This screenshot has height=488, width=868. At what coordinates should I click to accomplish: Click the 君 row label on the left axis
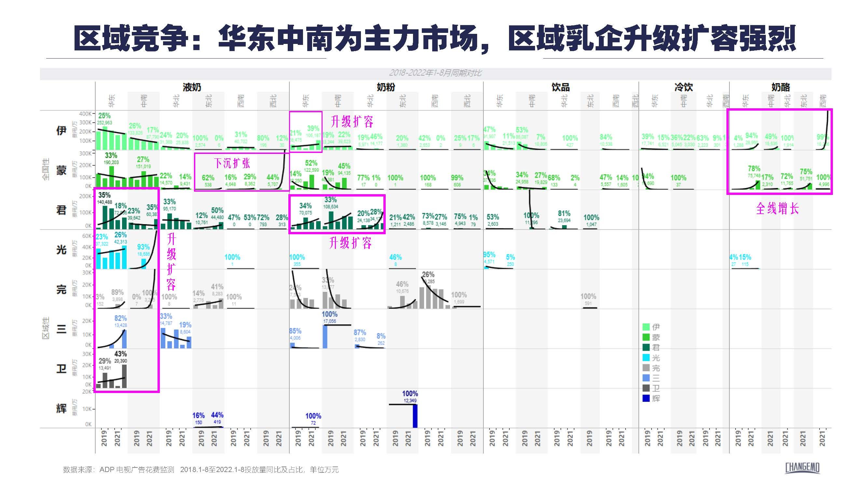[61, 210]
